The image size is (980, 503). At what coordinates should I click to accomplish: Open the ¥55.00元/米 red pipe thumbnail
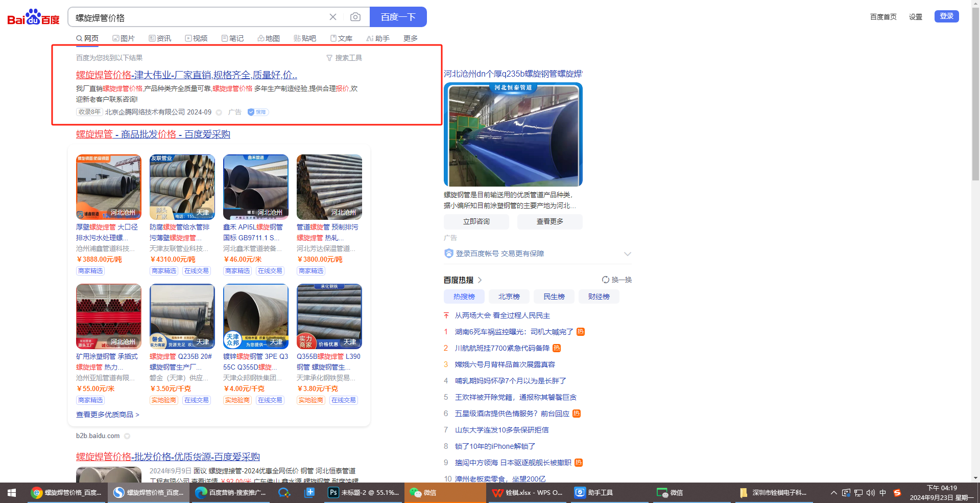pyautogui.click(x=109, y=316)
